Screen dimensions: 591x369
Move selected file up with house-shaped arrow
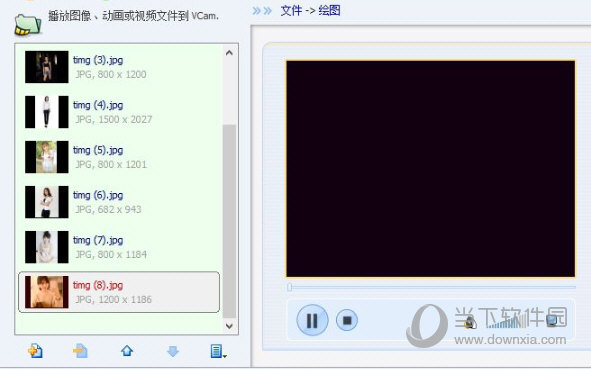click(x=127, y=351)
